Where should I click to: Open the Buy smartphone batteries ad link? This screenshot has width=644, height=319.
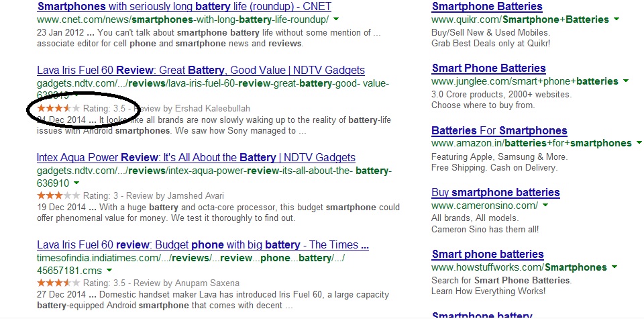tap(495, 193)
